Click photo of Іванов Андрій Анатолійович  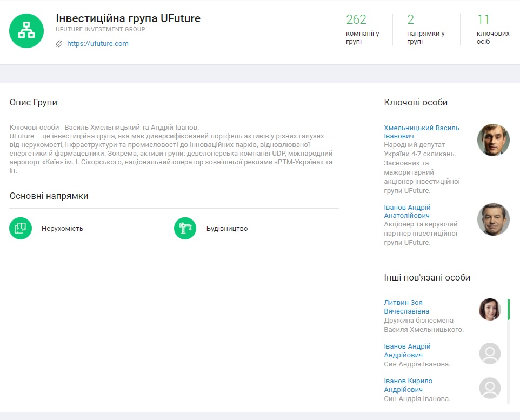coord(493,219)
